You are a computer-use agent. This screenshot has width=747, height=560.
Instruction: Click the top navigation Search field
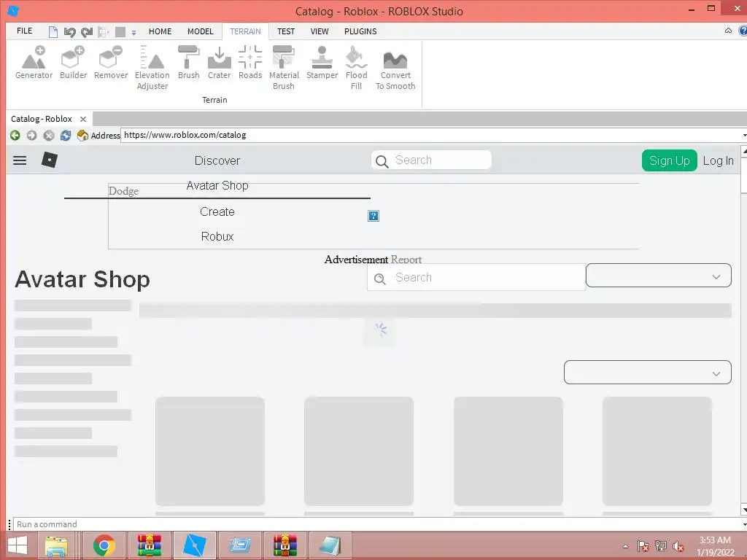tap(431, 160)
